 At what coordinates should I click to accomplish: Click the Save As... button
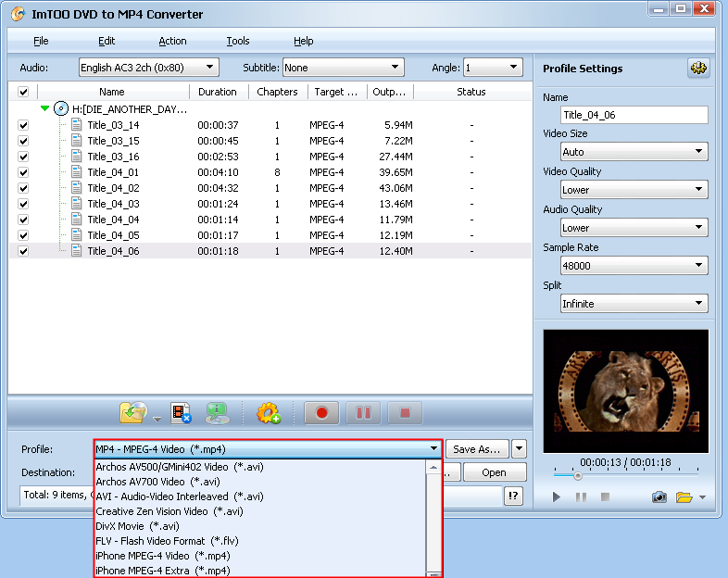[x=477, y=449]
